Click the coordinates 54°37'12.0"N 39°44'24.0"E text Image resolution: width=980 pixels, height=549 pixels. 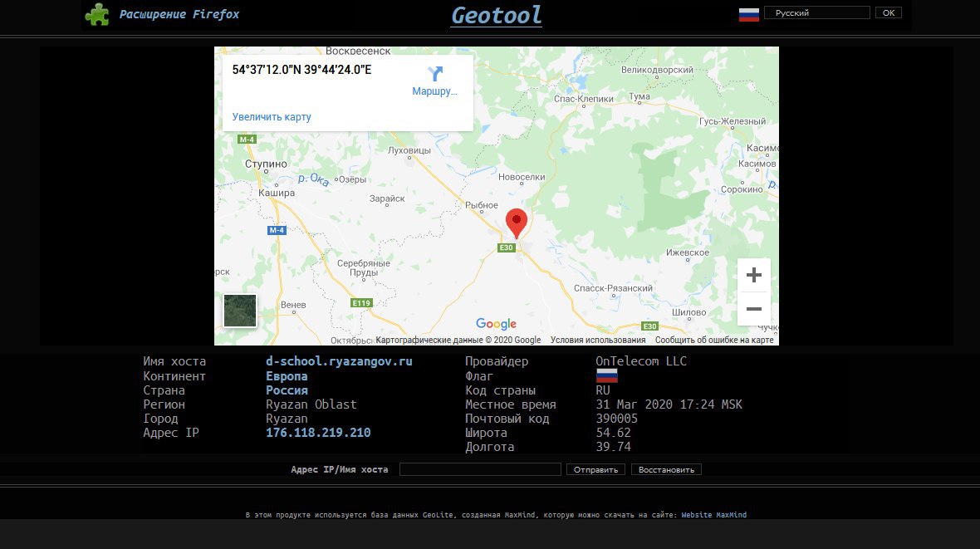301,70
